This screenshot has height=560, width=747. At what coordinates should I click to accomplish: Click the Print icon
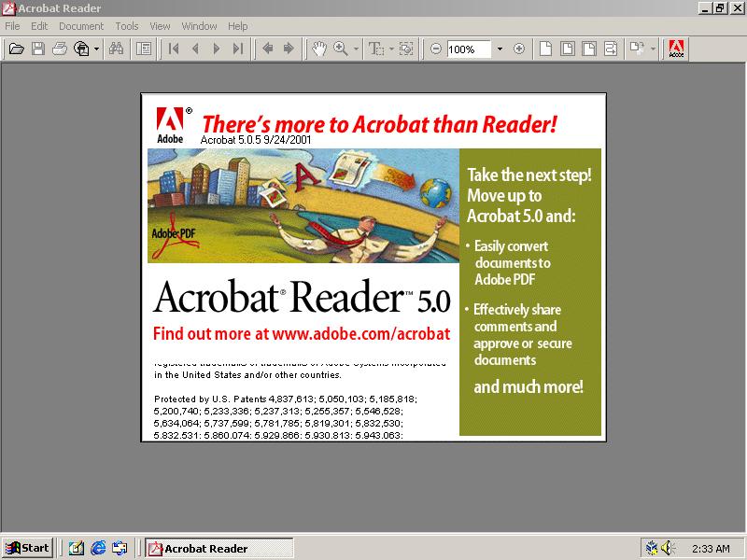tap(60, 49)
